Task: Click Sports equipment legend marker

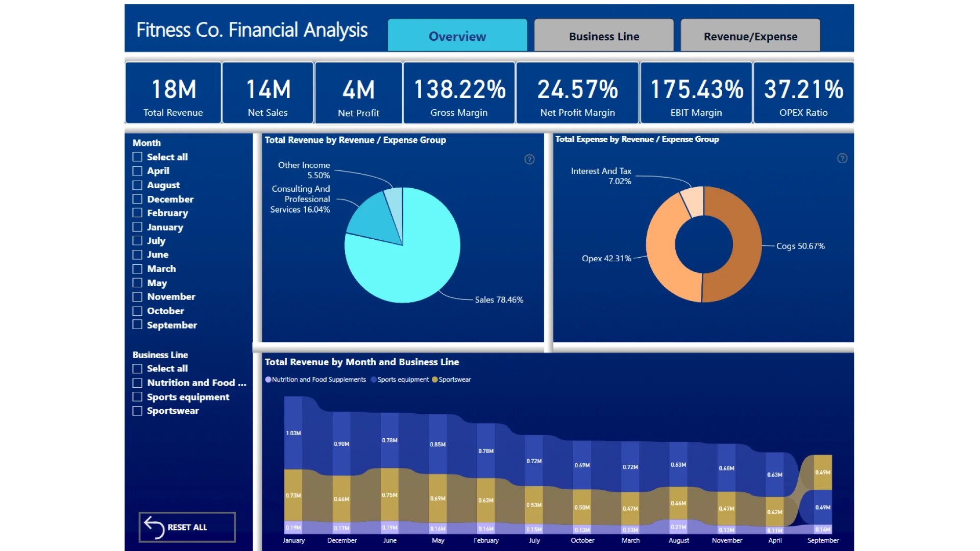Action: (374, 380)
